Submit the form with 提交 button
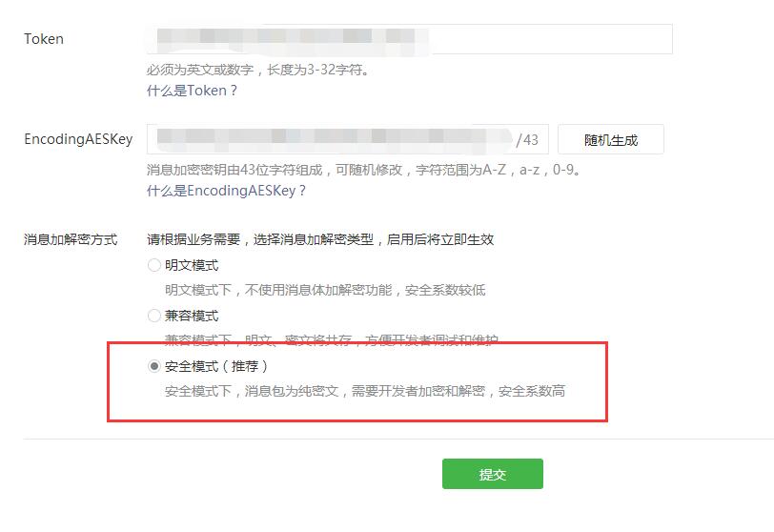 coord(493,474)
